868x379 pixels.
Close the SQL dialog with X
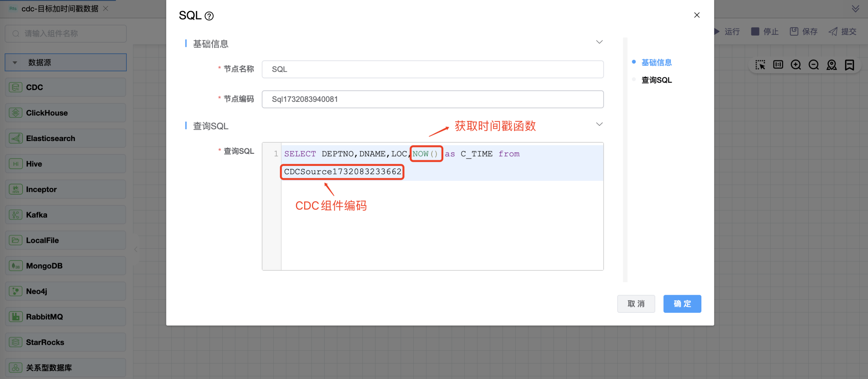(x=697, y=15)
